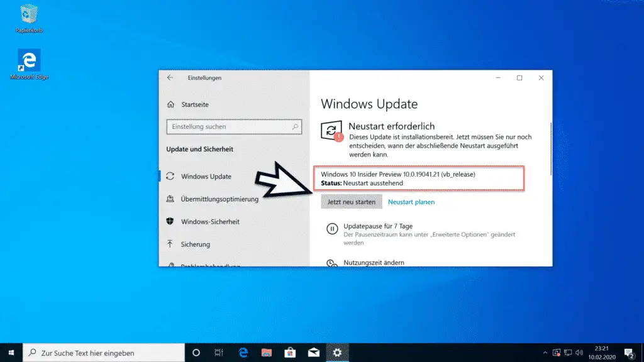Image resolution: width=644 pixels, height=362 pixels.
Task: Open Task View in the taskbar
Action: (x=219, y=353)
